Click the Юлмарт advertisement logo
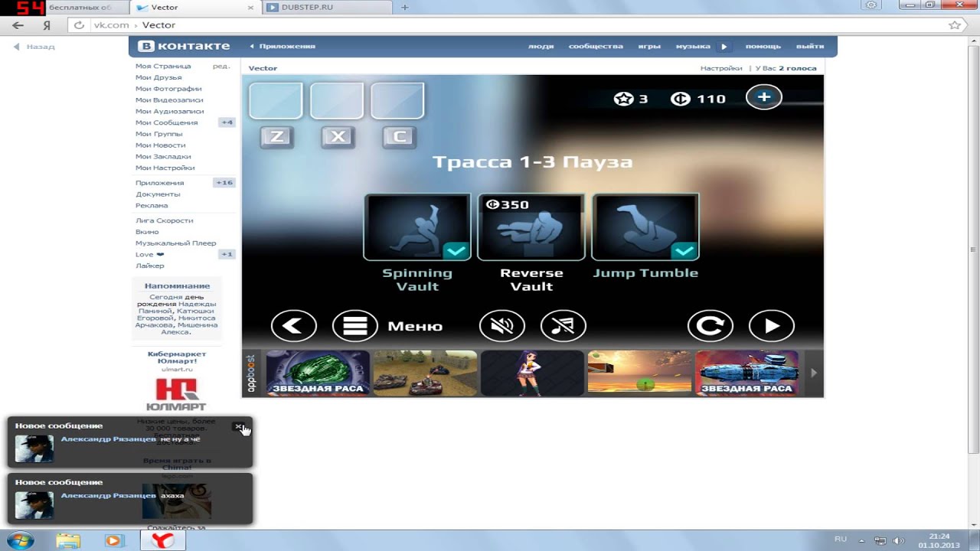Image resolution: width=980 pixels, height=551 pixels. coord(177,394)
